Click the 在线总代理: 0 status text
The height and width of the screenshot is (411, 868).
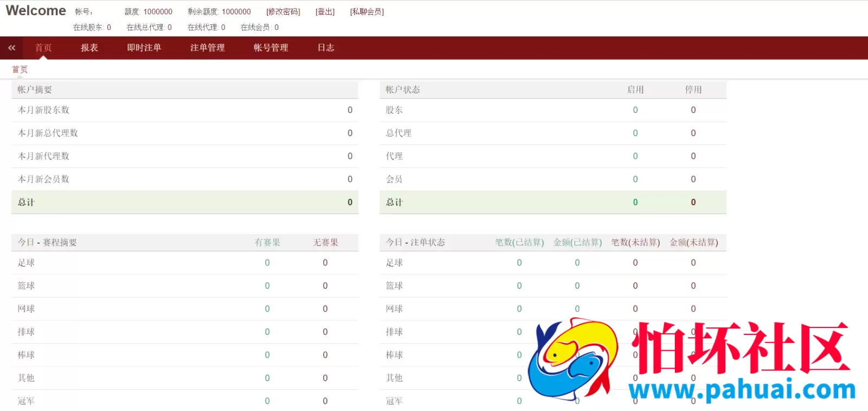pyautogui.click(x=149, y=27)
